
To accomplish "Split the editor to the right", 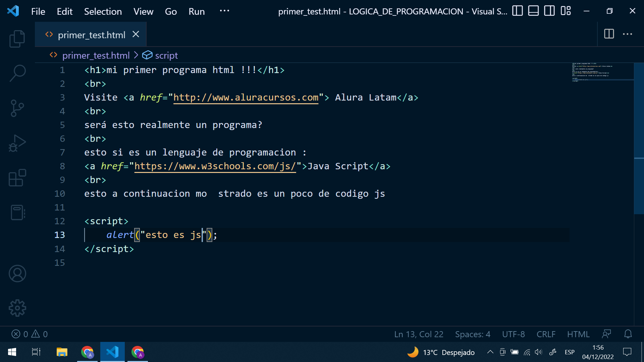I will (x=609, y=34).
